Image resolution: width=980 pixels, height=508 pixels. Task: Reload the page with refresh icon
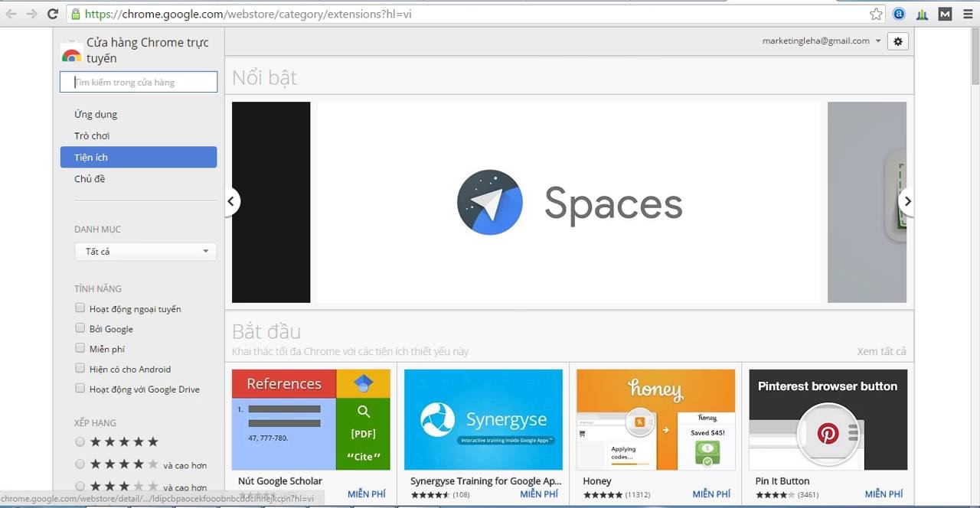pyautogui.click(x=53, y=14)
